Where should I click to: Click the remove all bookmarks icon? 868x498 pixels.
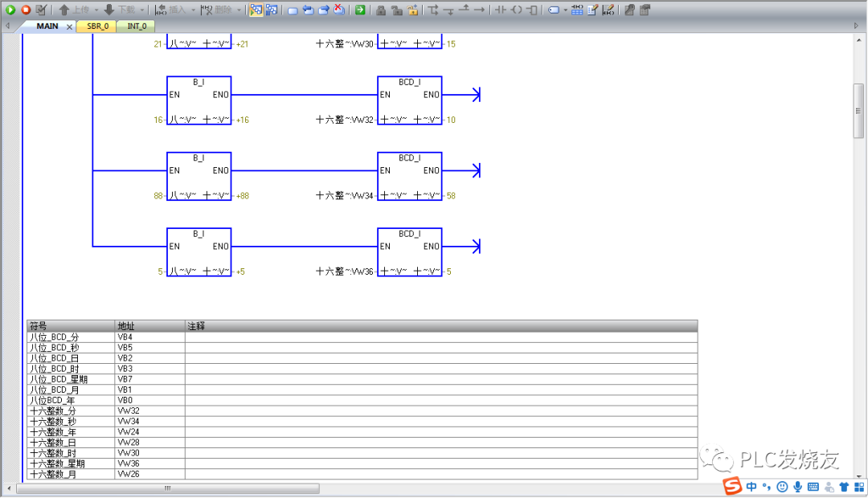(339, 10)
